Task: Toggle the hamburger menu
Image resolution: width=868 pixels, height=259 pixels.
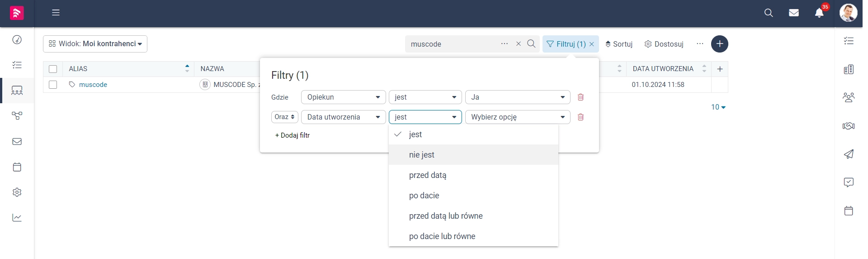Action: coord(56,13)
